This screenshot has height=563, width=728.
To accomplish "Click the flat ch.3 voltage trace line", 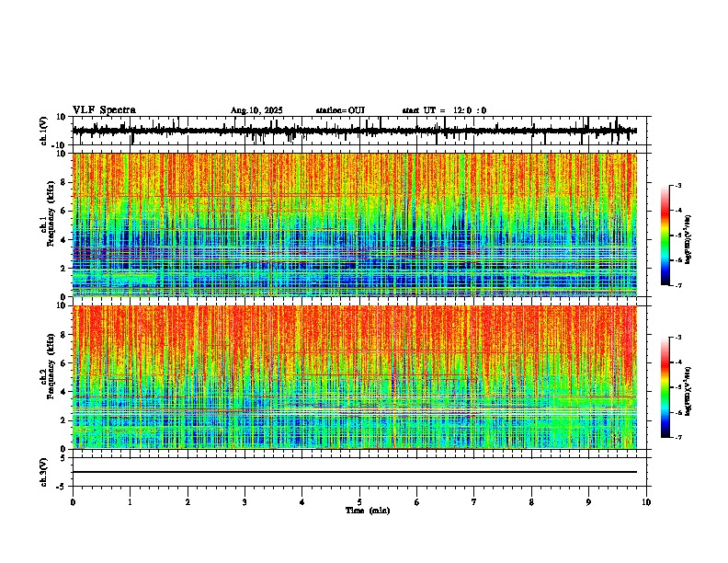I will (354, 472).
